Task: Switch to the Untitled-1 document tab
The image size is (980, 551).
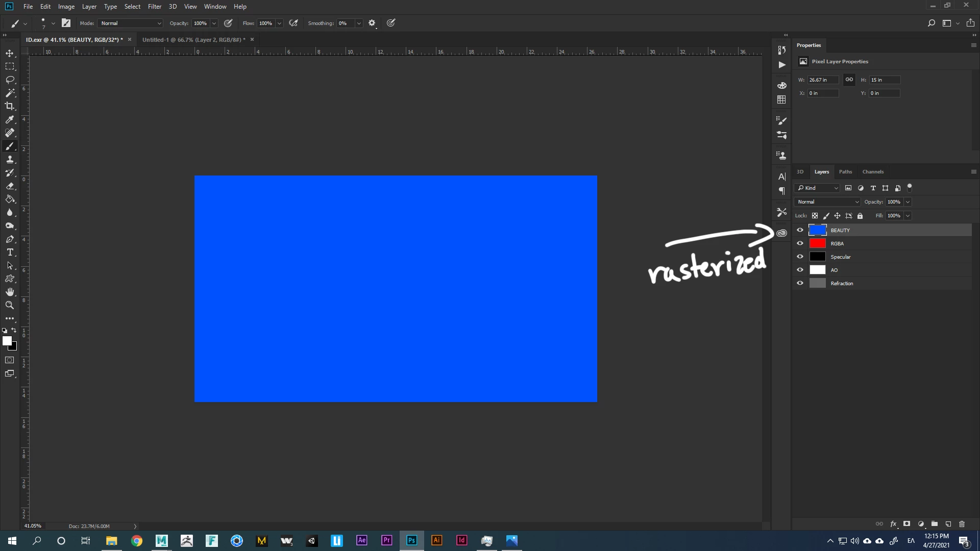Action: tap(193, 39)
